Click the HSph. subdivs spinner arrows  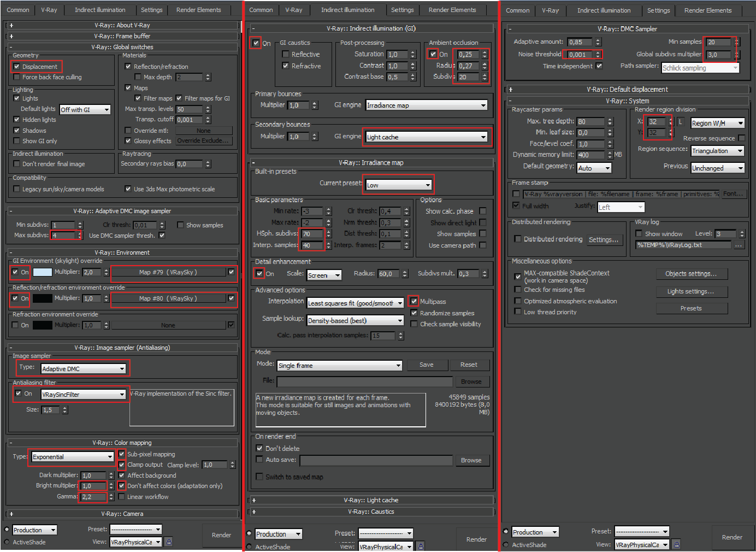328,233
